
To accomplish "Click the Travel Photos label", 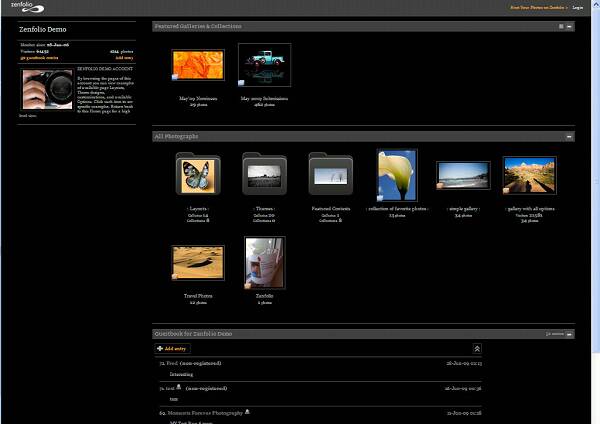I will (x=198, y=296).
